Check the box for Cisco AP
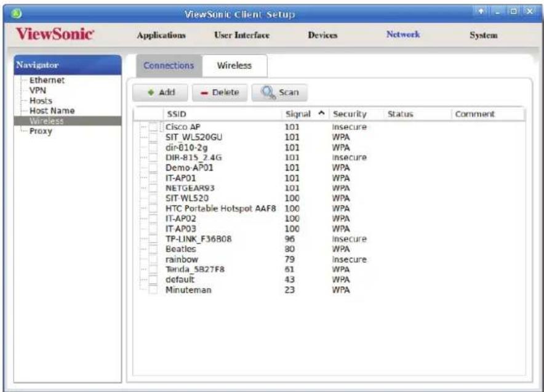The image size is (544, 392). pos(153,127)
